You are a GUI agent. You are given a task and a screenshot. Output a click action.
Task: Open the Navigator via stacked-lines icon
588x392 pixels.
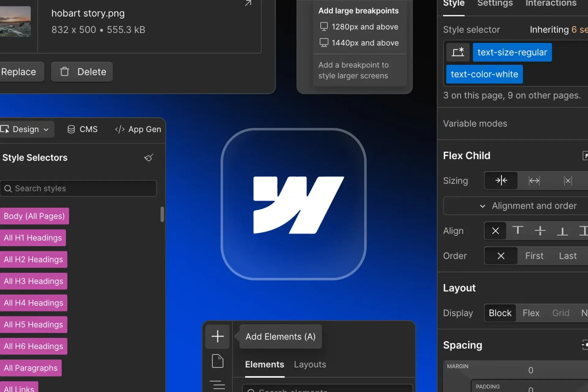click(217, 385)
